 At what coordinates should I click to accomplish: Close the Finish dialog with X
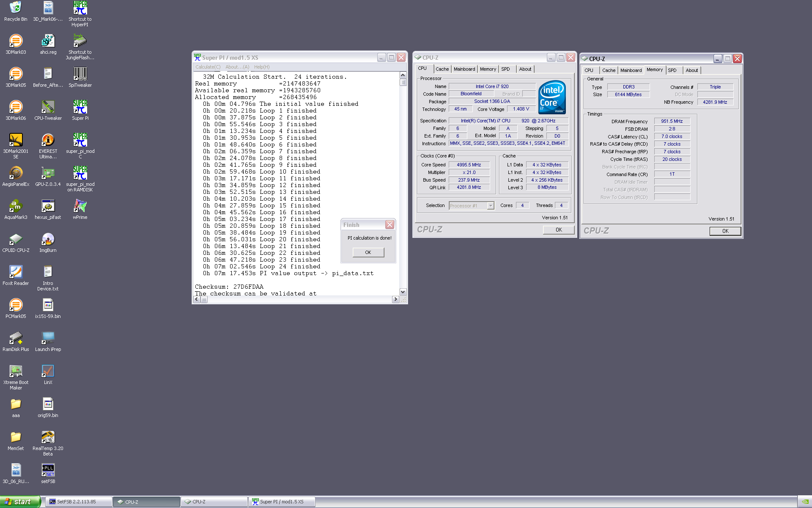click(x=390, y=225)
